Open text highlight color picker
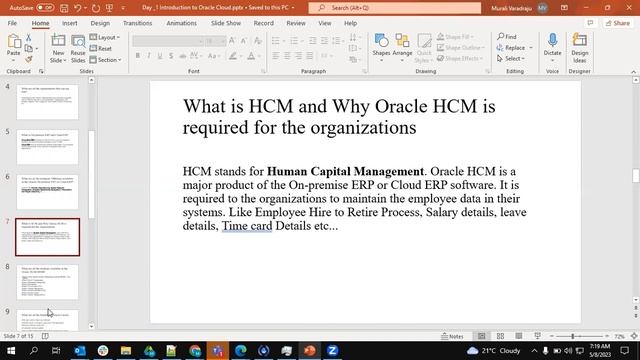The height and width of the screenshot is (360, 640). click(x=233, y=56)
